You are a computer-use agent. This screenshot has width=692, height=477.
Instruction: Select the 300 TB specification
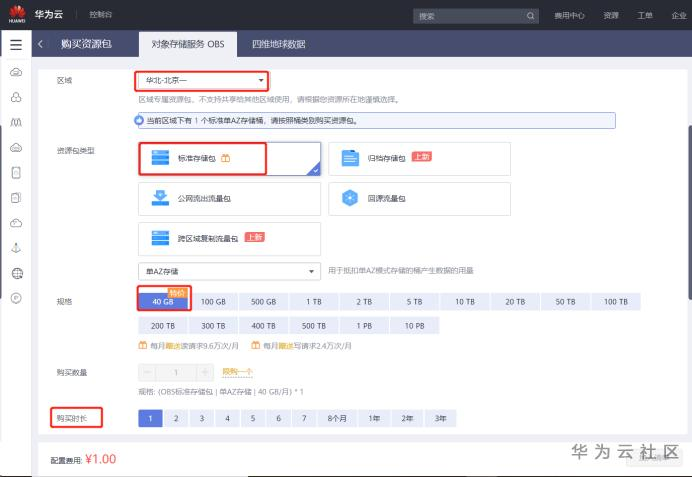tap(213, 326)
